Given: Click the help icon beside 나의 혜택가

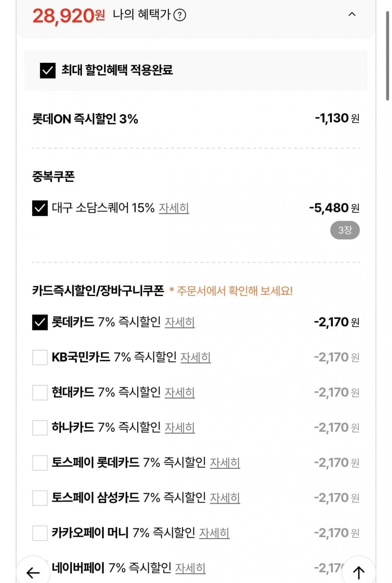Looking at the screenshot, I should [x=179, y=15].
